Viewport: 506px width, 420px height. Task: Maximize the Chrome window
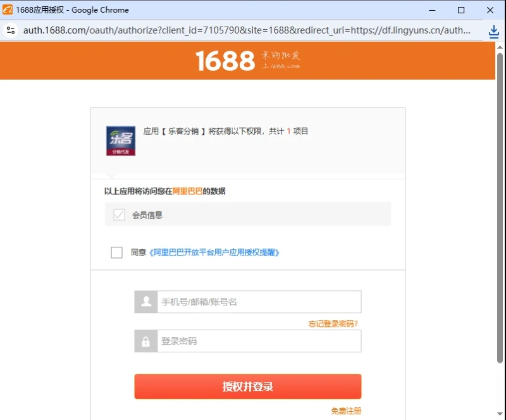(x=461, y=10)
